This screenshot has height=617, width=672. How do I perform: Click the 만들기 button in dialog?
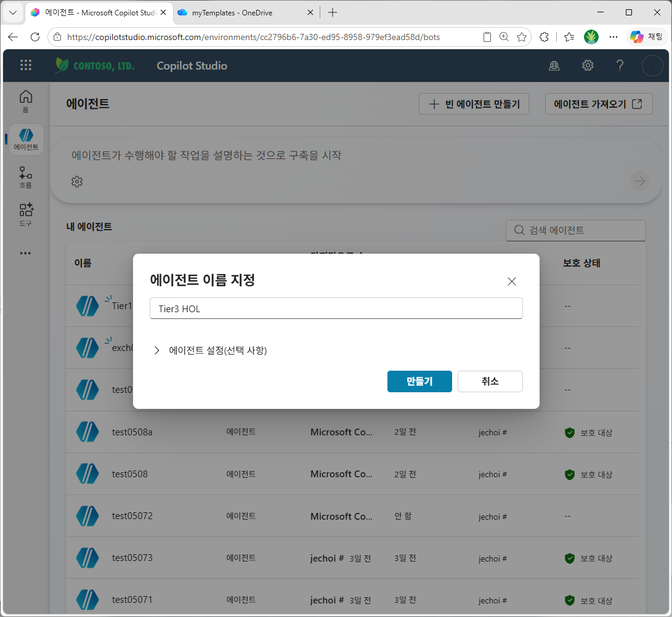click(x=419, y=381)
